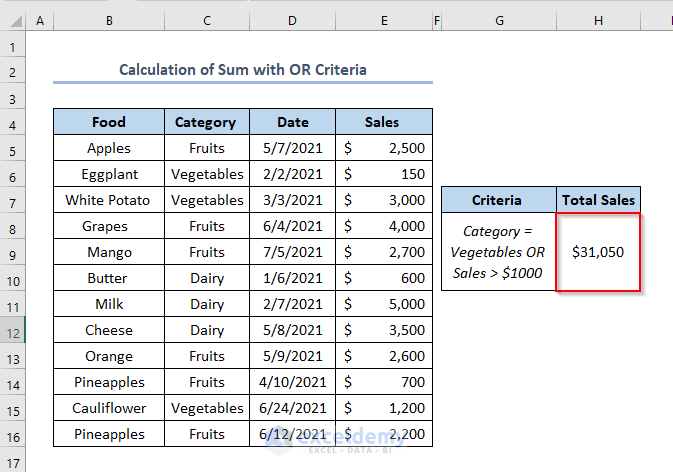Select the Cauliflower cell
The height and width of the screenshot is (472, 673).
tap(108, 408)
